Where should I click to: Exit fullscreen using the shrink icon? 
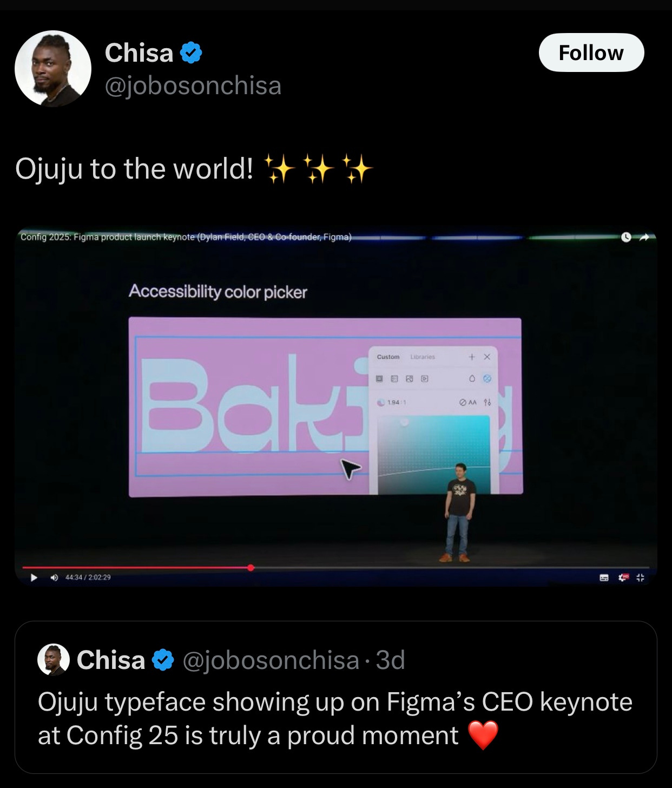pos(641,577)
